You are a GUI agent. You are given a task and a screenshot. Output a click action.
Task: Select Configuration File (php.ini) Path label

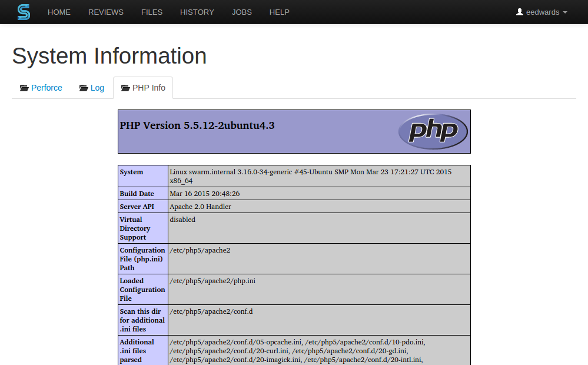pos(143,259)
